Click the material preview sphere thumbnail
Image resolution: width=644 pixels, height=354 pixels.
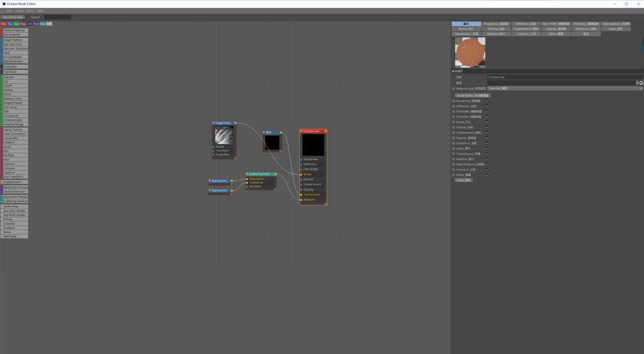pos(470,53)
